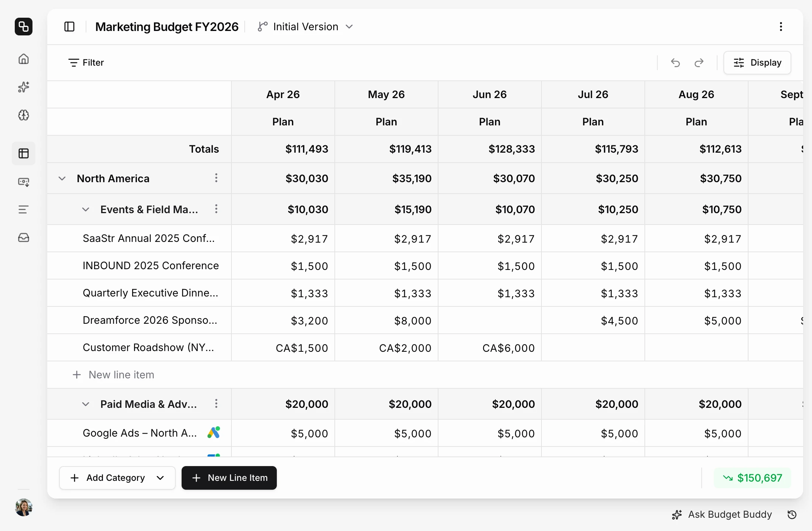Viewport: 812px width, 531px height.
Task: Click the undo arrow
Action: [675, 63]
